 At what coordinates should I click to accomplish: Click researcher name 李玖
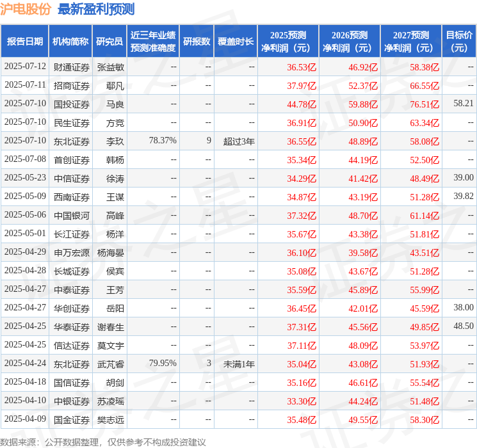[x=115, y=141]
